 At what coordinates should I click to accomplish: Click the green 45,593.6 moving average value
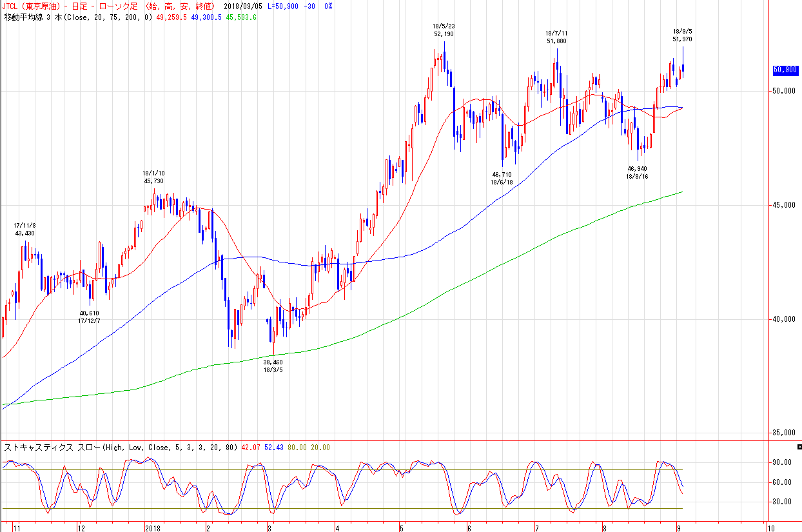(x=241, y=17)
